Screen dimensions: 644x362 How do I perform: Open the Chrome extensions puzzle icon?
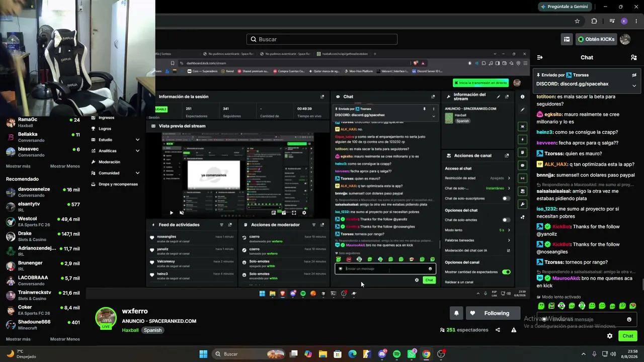(594, 21)
